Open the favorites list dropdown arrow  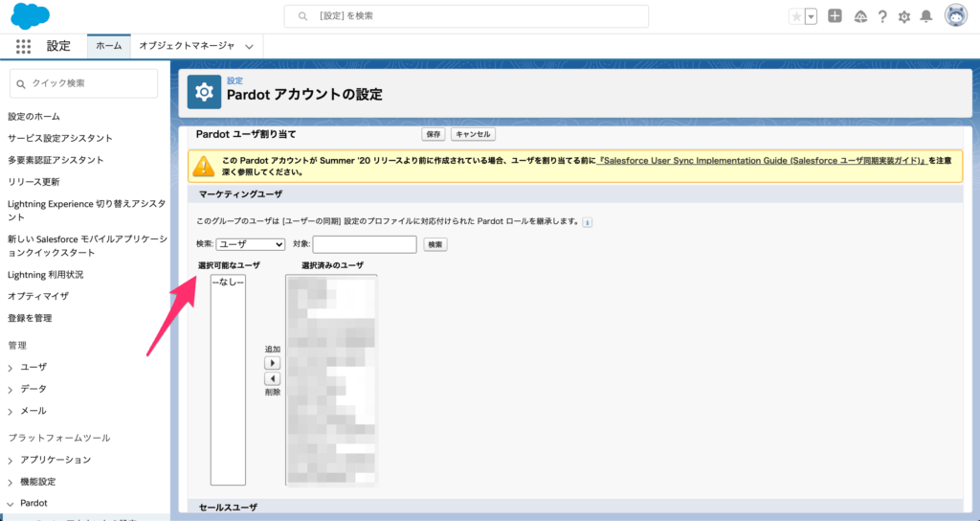tap(811, 17)
